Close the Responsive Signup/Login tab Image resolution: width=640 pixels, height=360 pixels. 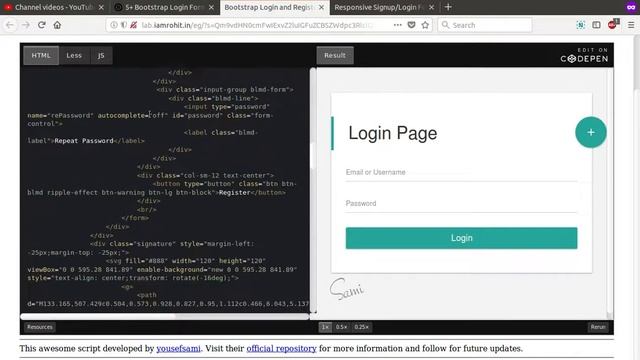431,7
